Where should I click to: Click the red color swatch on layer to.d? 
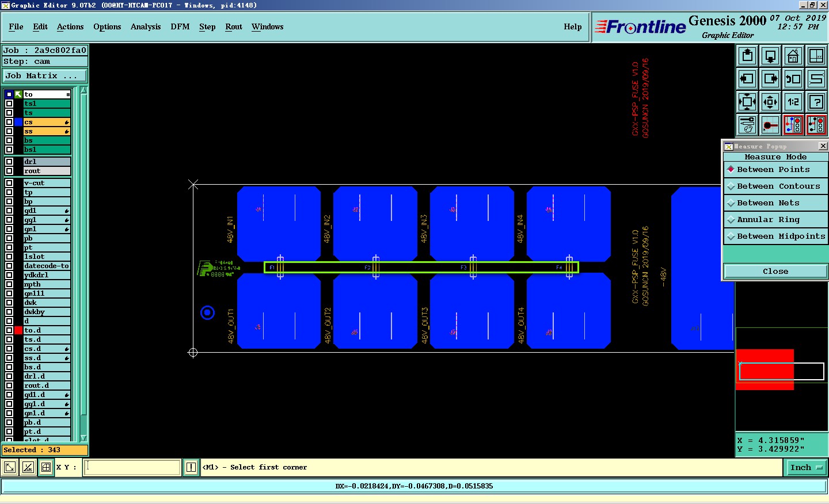[18, 330]
